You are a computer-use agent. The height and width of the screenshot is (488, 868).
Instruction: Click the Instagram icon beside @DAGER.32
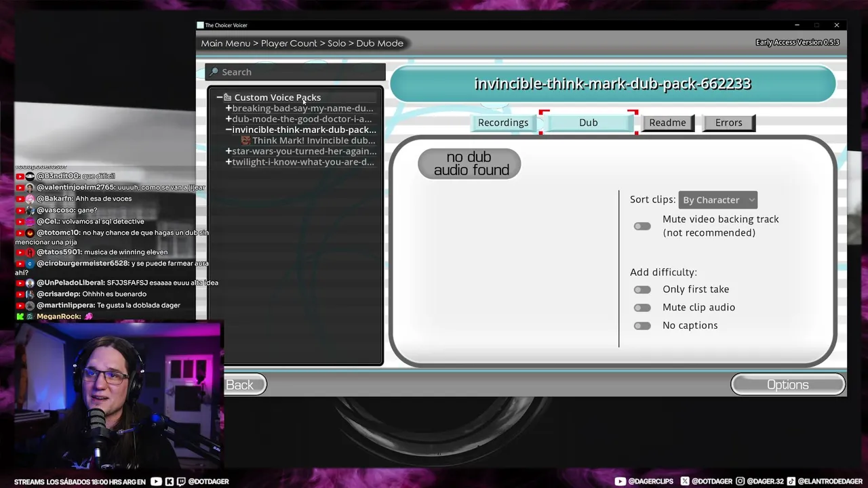click(x=741, y=481)
